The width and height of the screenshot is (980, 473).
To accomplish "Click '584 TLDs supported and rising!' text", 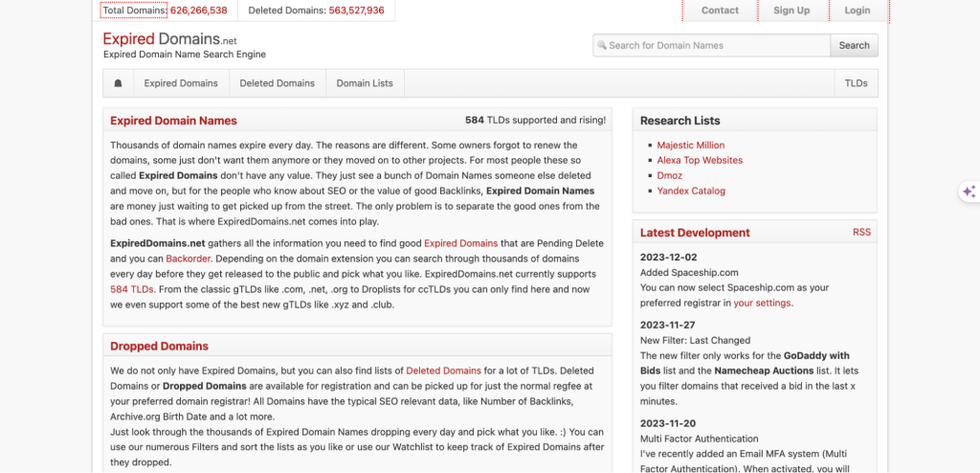I will click(x=535, y=120).
